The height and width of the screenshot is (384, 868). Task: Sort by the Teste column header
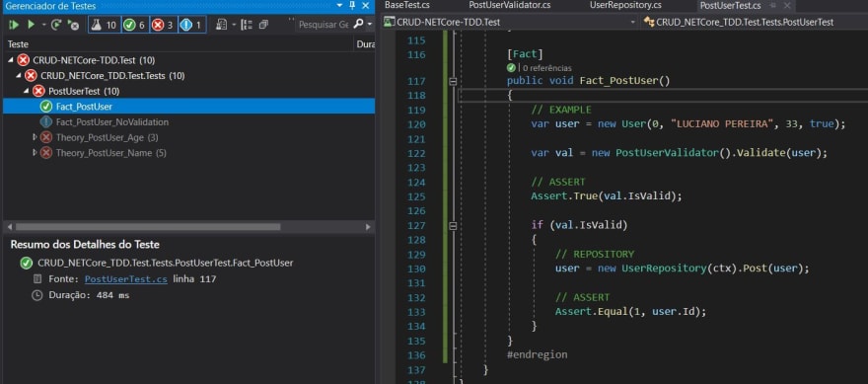(x=178, y=44)
